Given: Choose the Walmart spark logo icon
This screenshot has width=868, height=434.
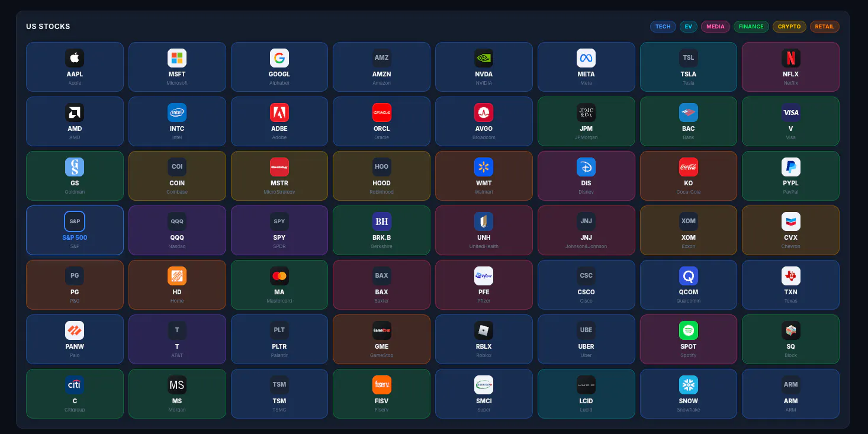Looking at the screenshot, I should click(484, 167).
